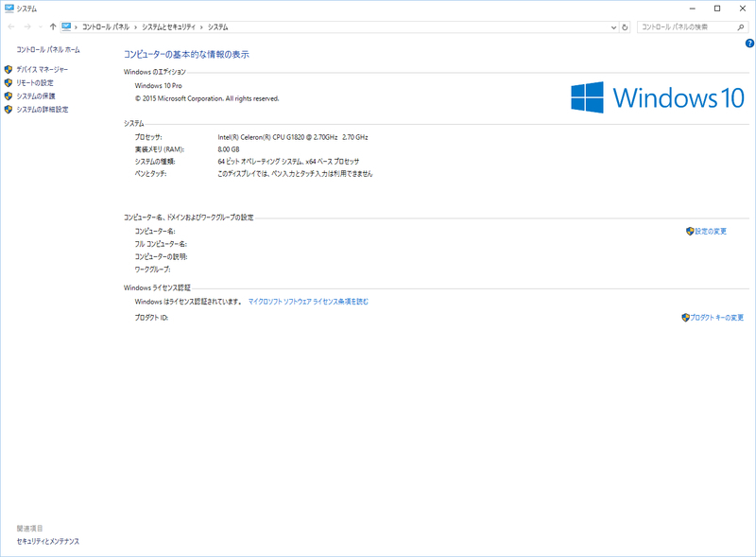The height and width of the screenshot is (557, 756).
Task: Click shield icon beside リモートの設定
Action: 9,83
